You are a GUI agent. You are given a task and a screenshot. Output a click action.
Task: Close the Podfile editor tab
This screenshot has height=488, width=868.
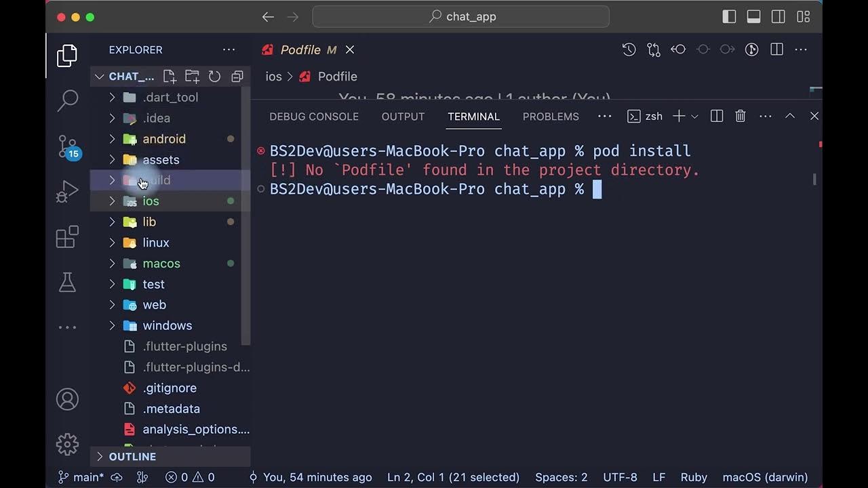click(x=350, y=50)
